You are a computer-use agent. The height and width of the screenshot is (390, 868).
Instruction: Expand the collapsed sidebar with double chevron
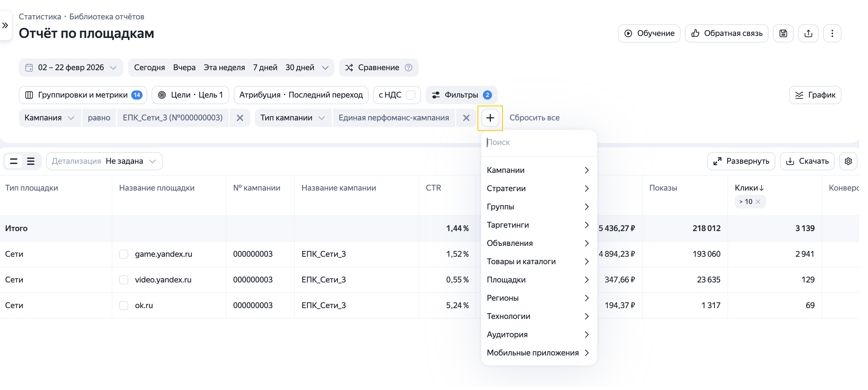tap(5, 25)
